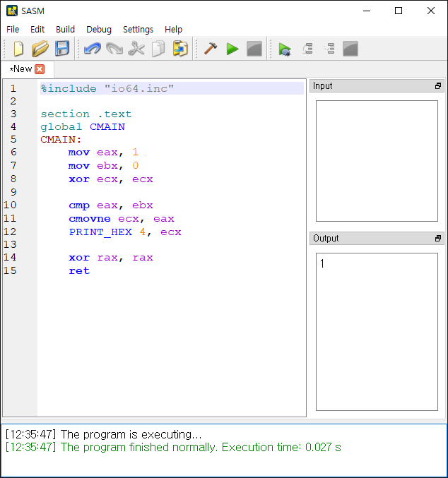Click line number 13 in gutter
448x478 pixels.
pyautogui.click(x=10, y=244)
